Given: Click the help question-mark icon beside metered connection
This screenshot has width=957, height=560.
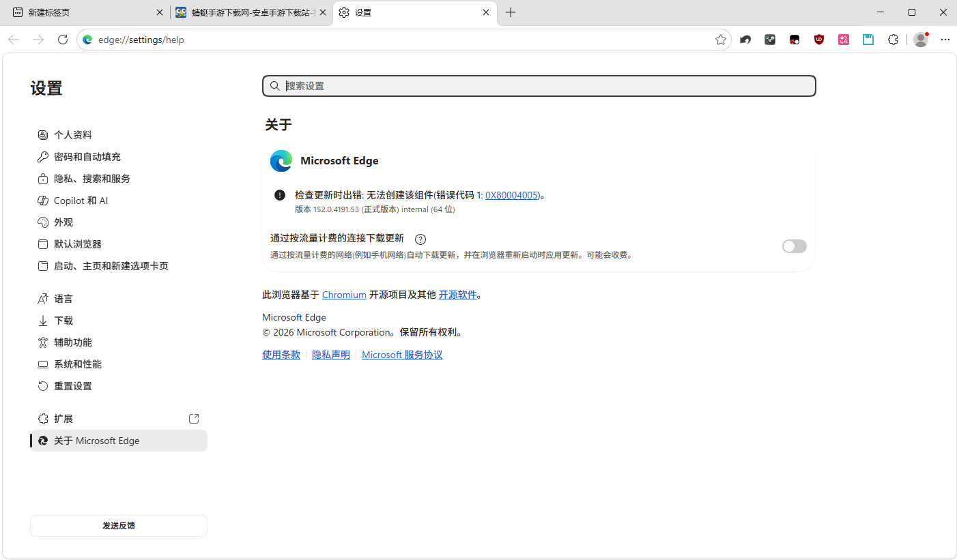Looking at the screenshot, I should (420, 239).
